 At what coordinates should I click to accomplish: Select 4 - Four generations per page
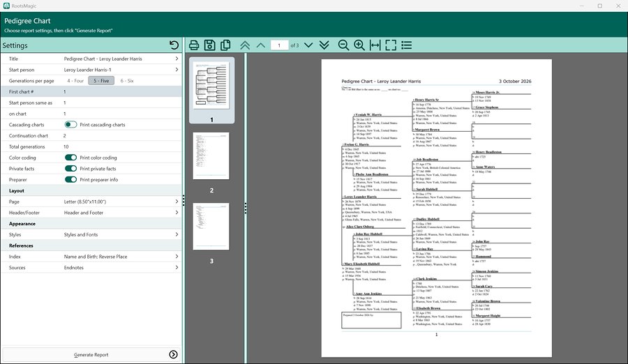pos(75,80)
